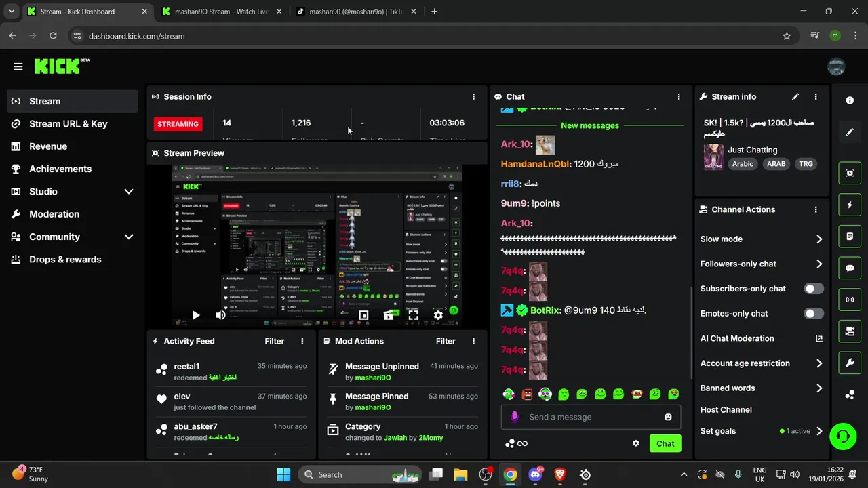This screenshot has height=488, width=868.
Task: Open the Chat panel three-dot menu
Action: pos(679,97)
